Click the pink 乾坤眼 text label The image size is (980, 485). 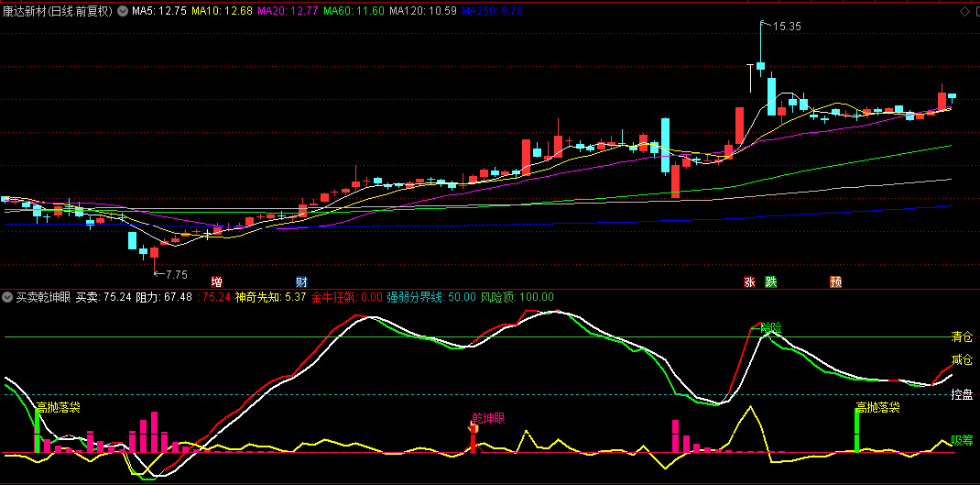coord(487,418)
